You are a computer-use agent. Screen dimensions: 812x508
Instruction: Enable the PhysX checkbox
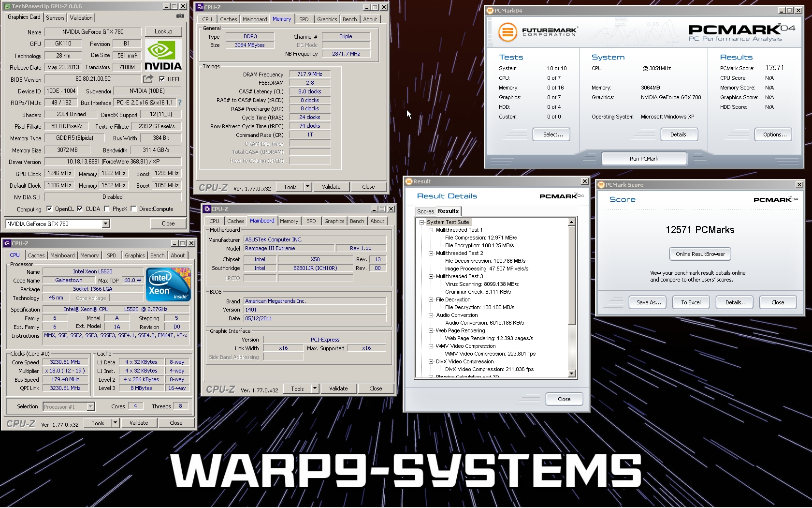click(107, 209)
